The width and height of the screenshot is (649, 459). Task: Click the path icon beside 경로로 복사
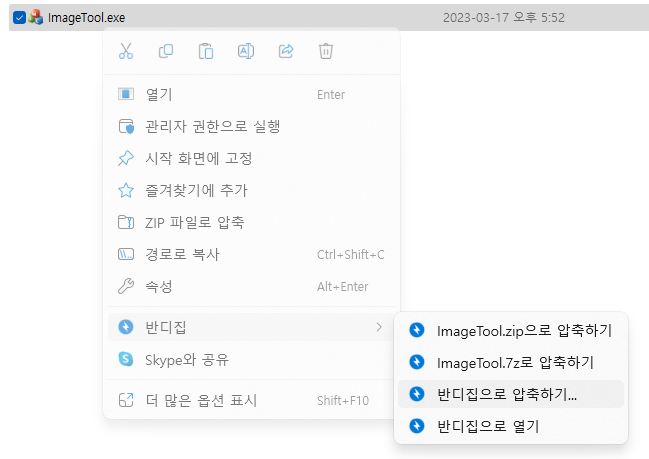(126, 254)
